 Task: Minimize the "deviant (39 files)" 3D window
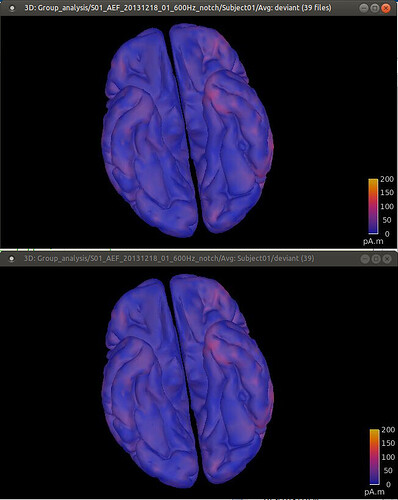coord(364,8)
